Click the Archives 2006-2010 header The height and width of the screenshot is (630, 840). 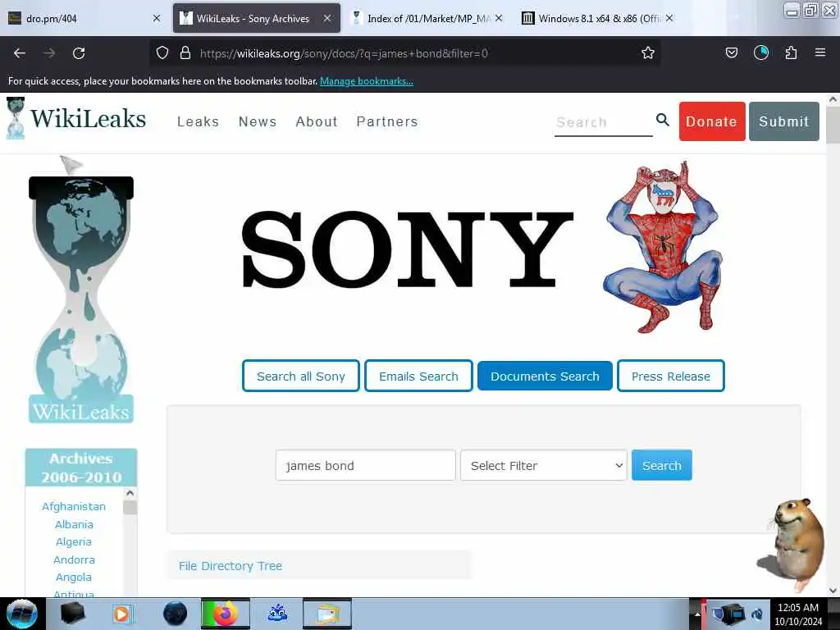pyautogui.click(x=81, y=468)
